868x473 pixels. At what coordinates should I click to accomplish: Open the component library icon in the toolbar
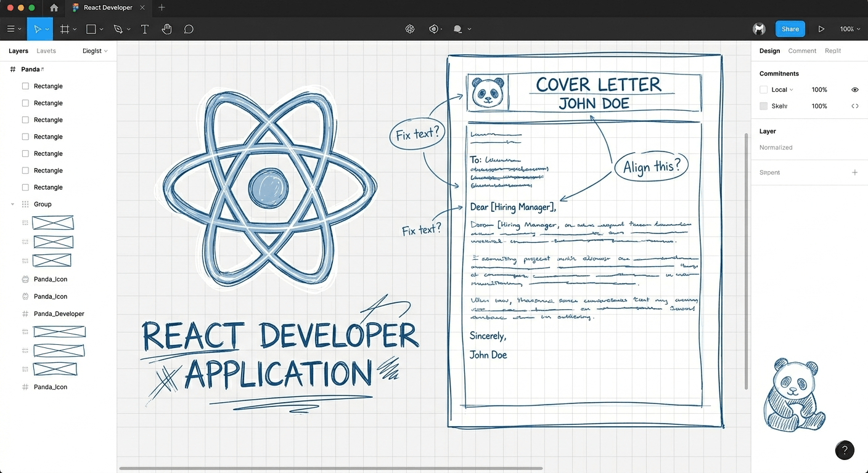pos(410,28)
